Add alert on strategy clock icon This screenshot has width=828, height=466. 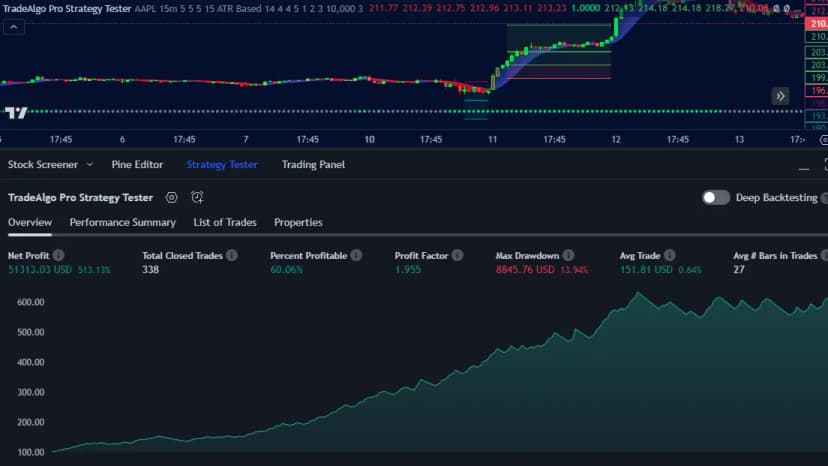point(197,197)
